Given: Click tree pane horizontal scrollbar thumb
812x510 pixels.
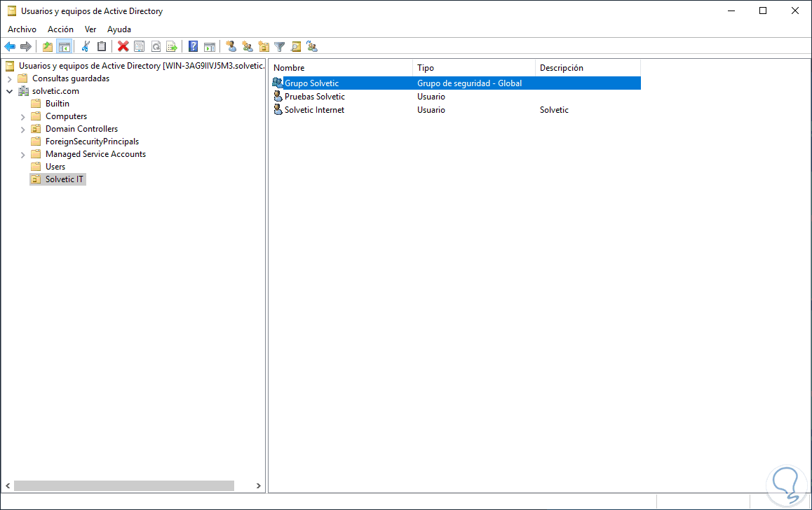Looking at the screenshot, I should pyautogui.click(x=124, y=485).
